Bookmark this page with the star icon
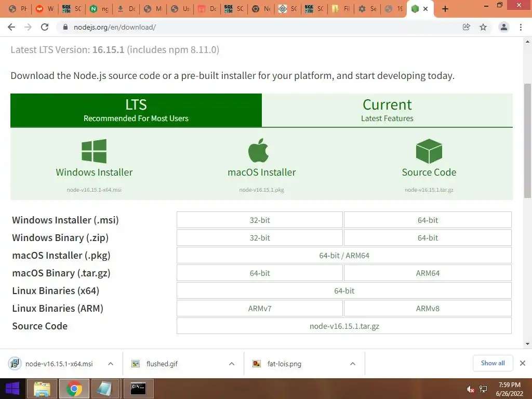532x399 pixels. (483, 27)
